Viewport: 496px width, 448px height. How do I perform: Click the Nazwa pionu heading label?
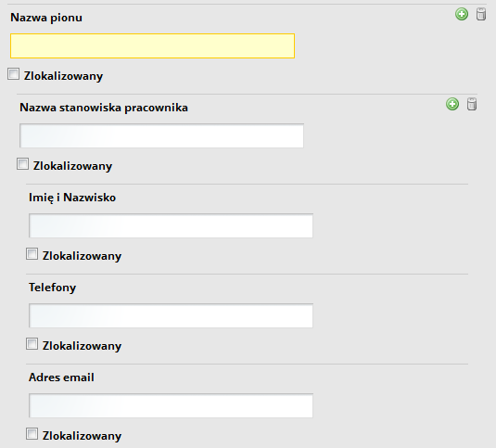(x=46, y=18)
